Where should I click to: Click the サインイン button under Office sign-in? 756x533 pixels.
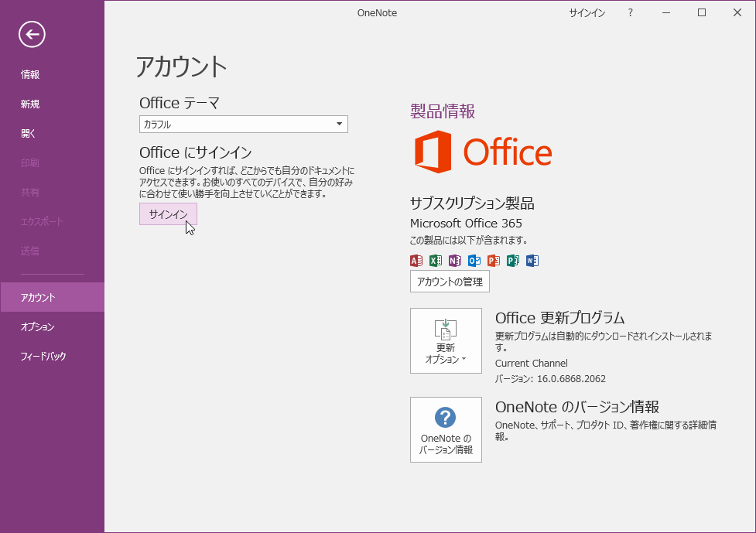click(168, 214)
